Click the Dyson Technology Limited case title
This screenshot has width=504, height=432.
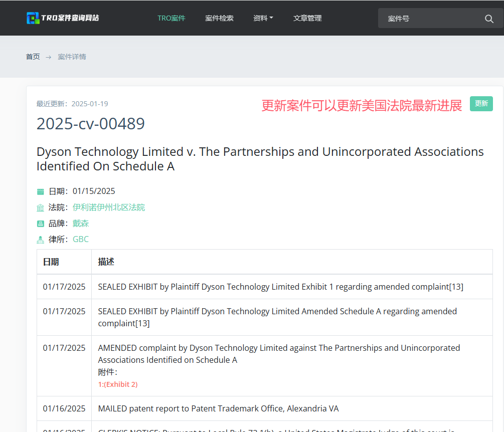point(260,159)
